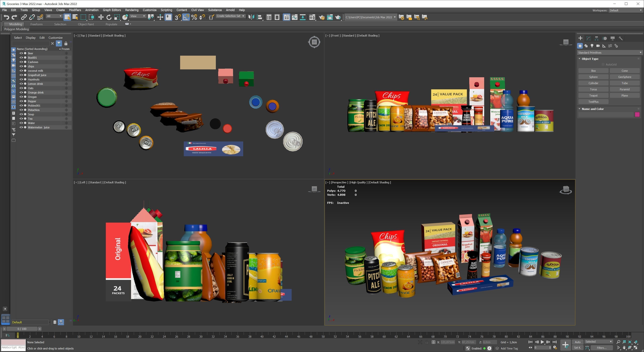Click the pink MAXScript listener swatch

[13, 342]
